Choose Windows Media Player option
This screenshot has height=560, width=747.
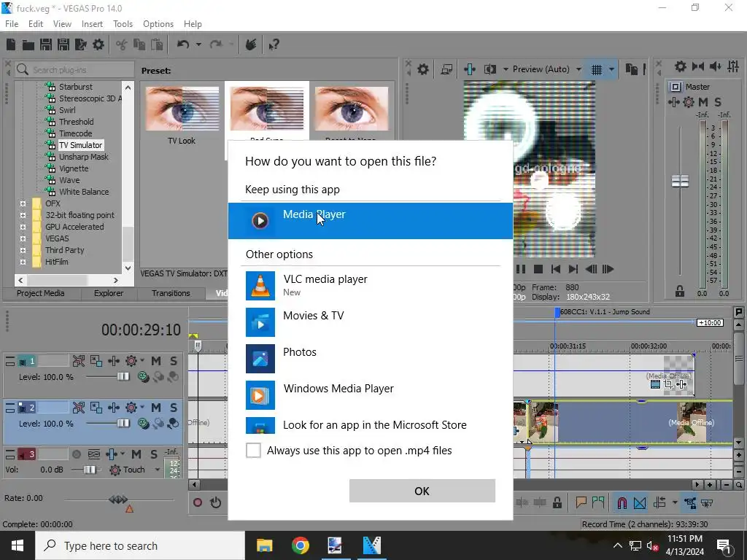pos(371,394)
